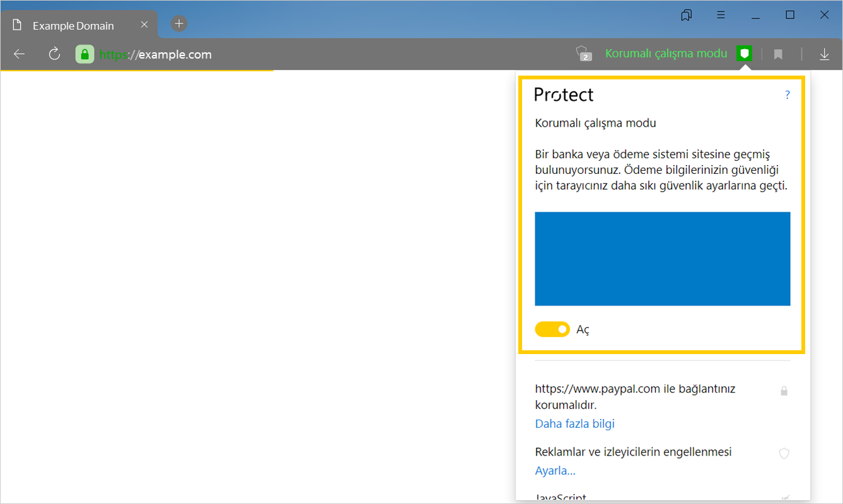Select the Example Domain tab
Viewport: 843px width, 504px height.
pos(73,26)
